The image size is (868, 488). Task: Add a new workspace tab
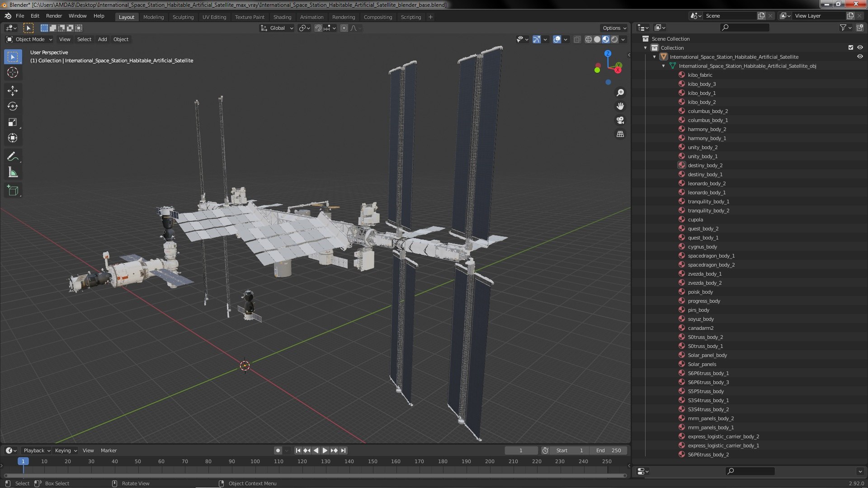pos(430,17)
